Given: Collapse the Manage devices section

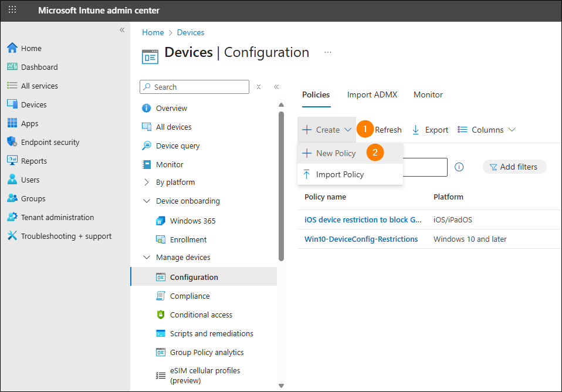Looking at the screenshot, I should pyautogui.click(x=147, y=257).
